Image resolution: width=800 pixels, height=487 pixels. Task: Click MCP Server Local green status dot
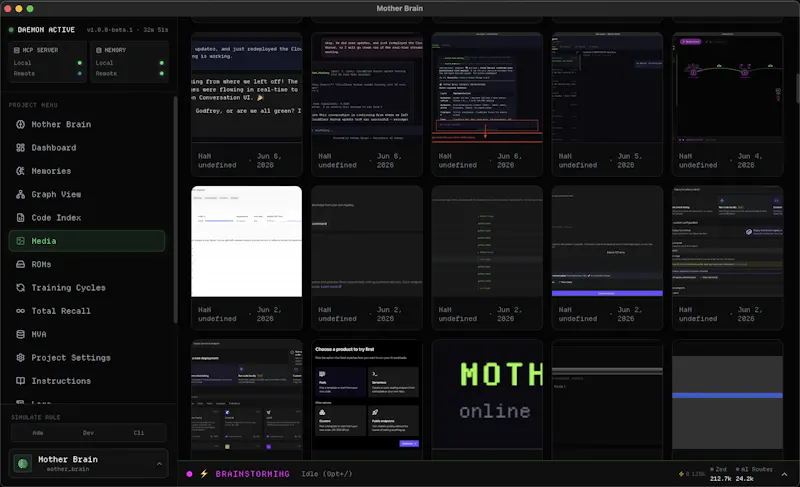click(x=80, y=63)
